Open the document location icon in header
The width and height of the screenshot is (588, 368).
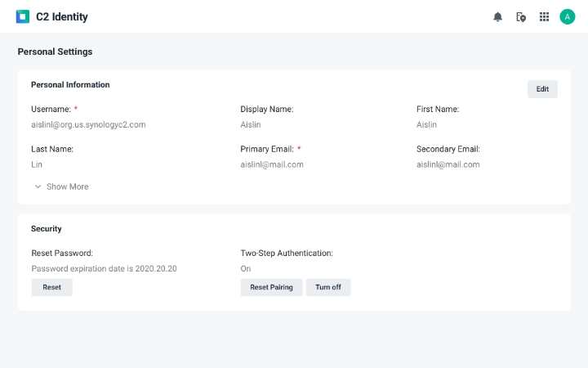tap(521, 17)
